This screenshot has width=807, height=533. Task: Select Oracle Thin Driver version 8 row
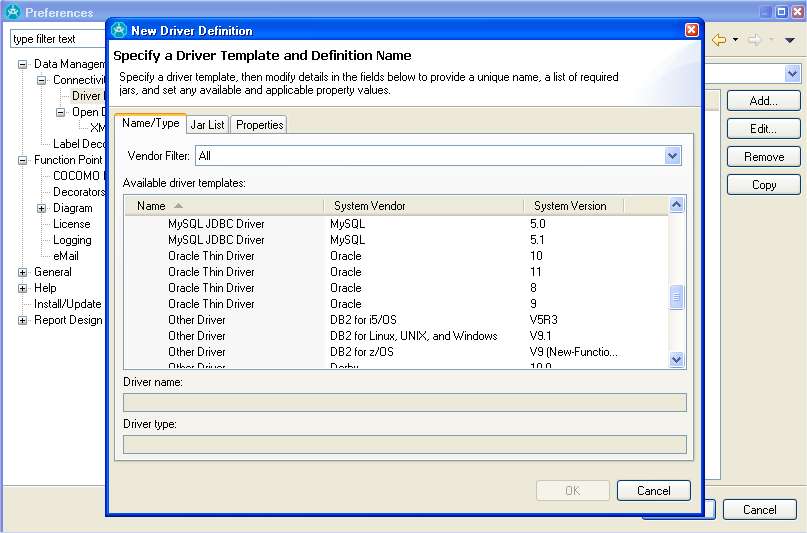coord(396,288)
